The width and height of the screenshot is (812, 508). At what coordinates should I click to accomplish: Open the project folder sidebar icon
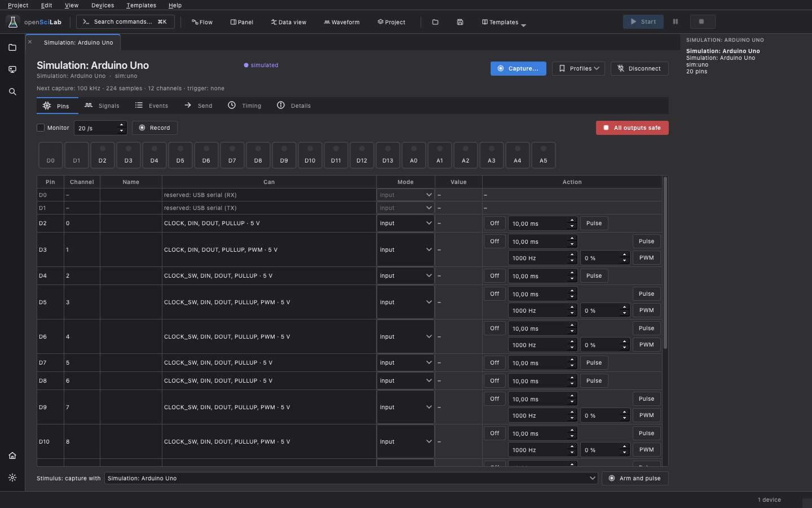(12, 47)
